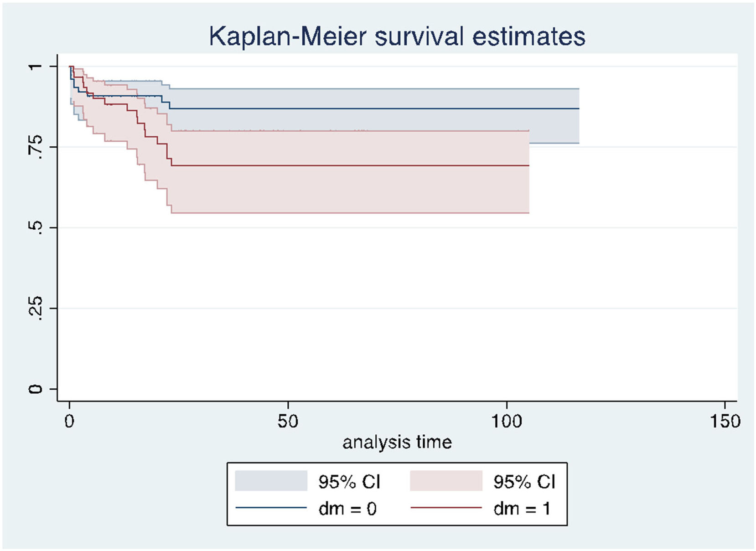Select the dm = 0 legend label
Viewport: 756px width, 551px height.
(x=347, y=509)
